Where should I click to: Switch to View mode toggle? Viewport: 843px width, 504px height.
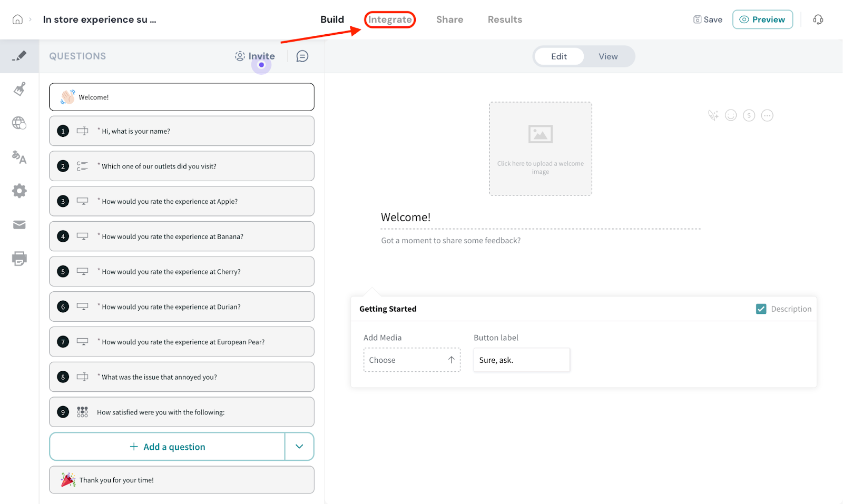point(607,56)
